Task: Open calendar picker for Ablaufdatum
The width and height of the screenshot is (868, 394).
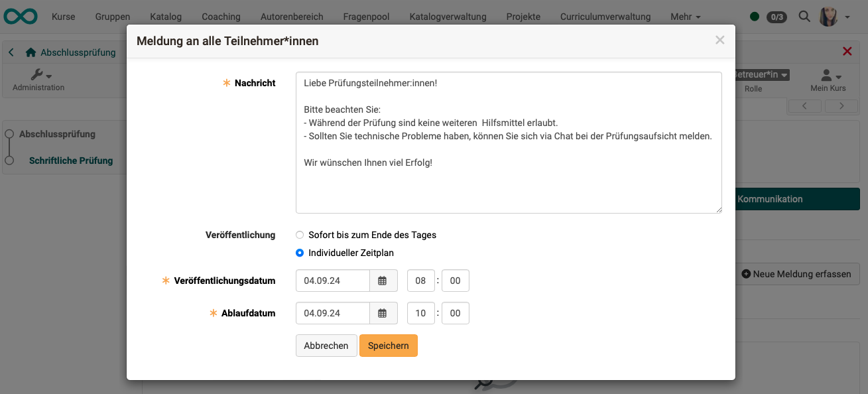Action: pos(383,313)
